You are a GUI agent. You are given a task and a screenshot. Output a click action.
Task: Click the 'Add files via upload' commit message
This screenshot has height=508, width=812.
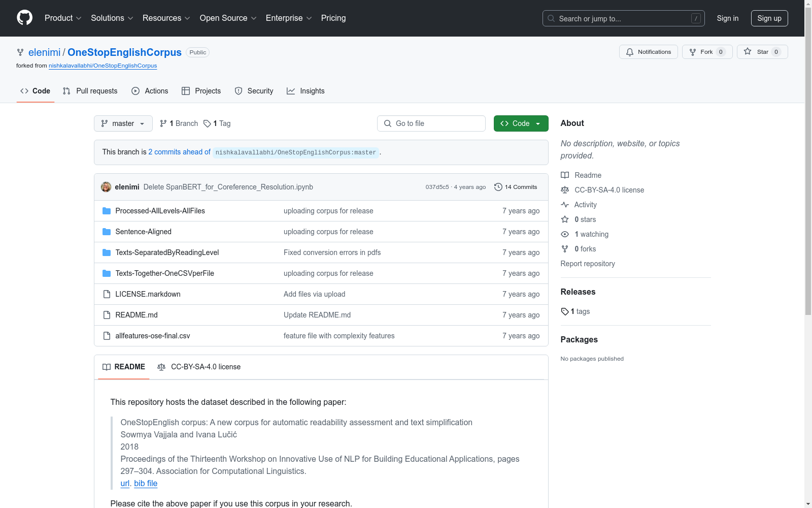coord(315,294)
